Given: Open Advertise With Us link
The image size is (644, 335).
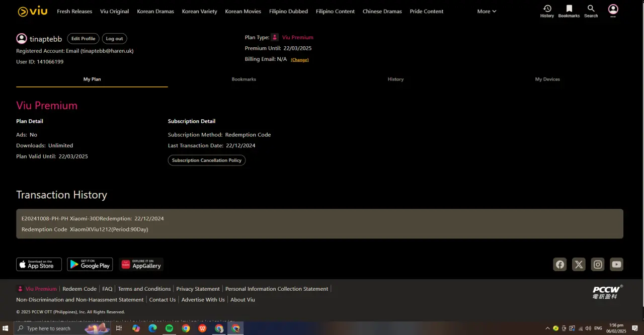Looking at the screenshot, I should (203, 300).
